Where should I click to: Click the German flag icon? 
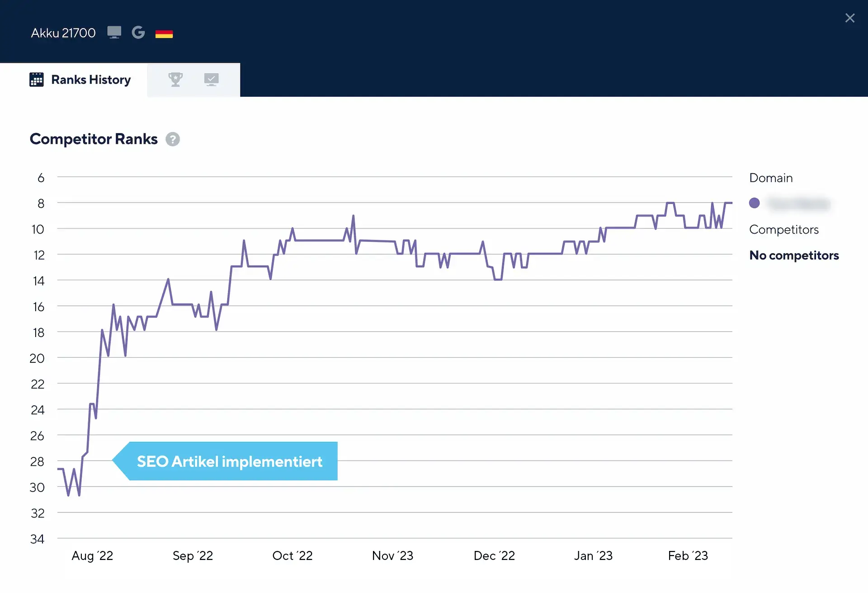pyautogui.click(x=164, y=34)
